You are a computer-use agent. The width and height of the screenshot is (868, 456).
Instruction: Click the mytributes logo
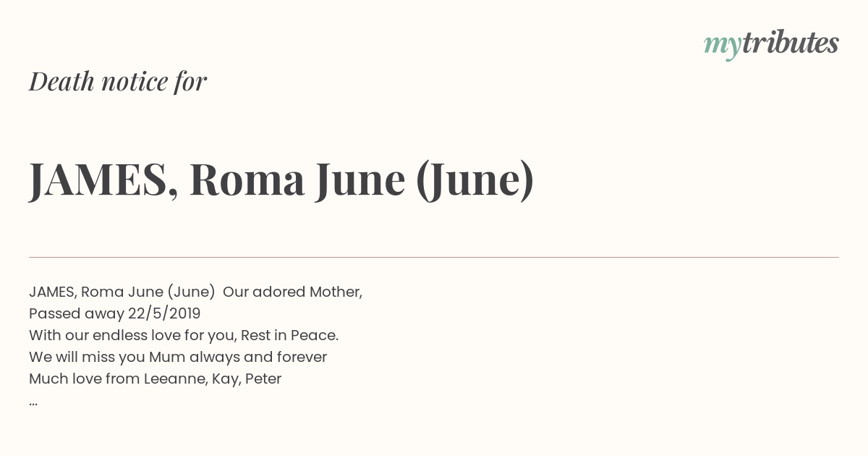pos(771,44)
